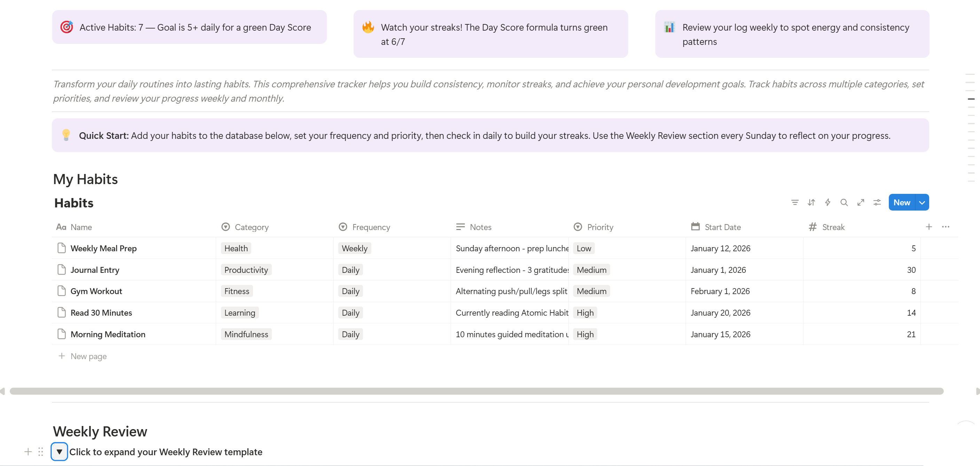Viewport: 980px width, 466px height.
Task: Search within the Habits database
Action: 844,203
